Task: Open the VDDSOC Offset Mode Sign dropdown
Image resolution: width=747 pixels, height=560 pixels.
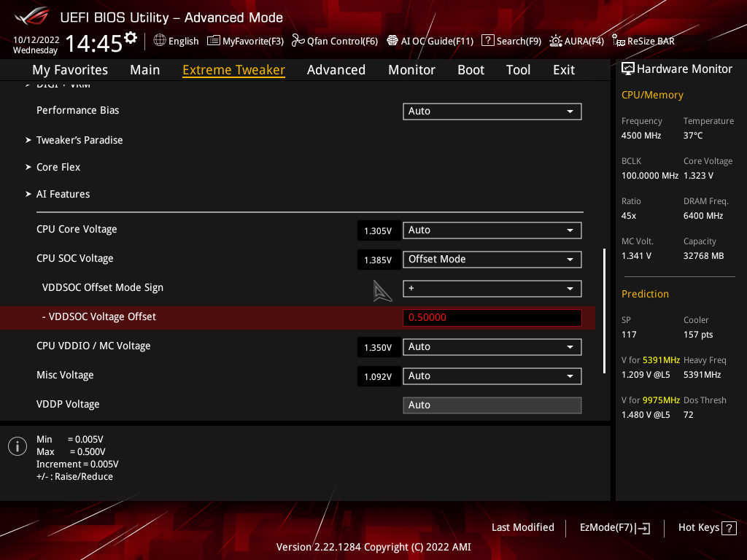Action: click(x=492, y=289)
